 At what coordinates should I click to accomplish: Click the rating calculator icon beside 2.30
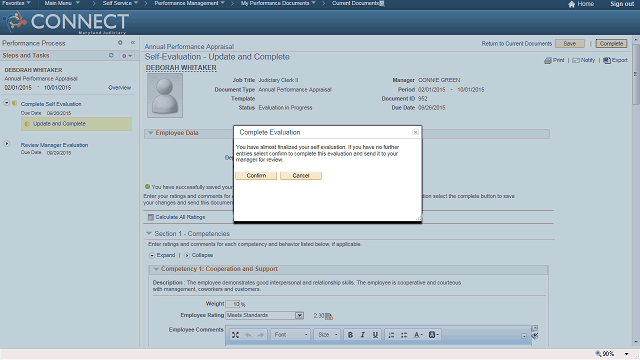(329, 316)
